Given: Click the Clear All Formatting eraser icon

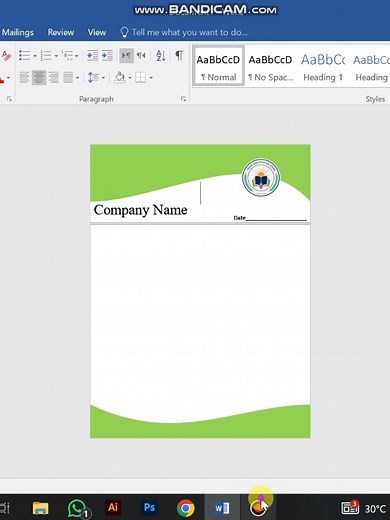Looking at the screenshot, I should pyautogui.click(x=6, y=55).
